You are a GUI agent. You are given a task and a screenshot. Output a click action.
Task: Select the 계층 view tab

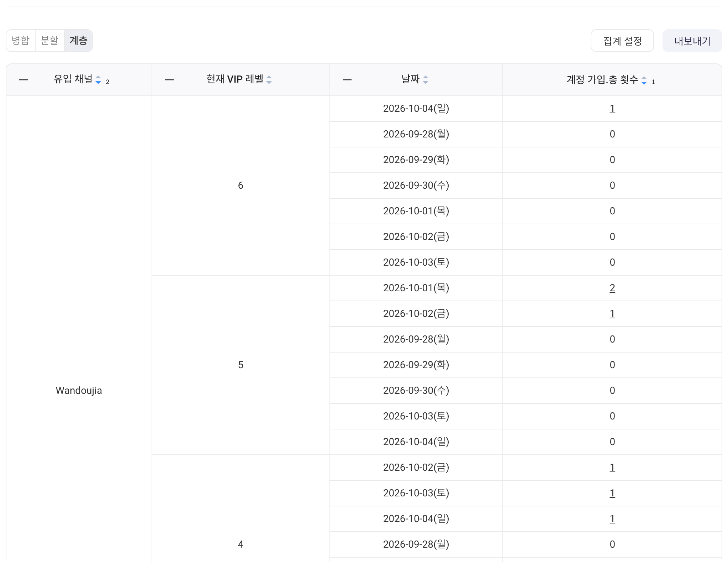click(78, 41)
